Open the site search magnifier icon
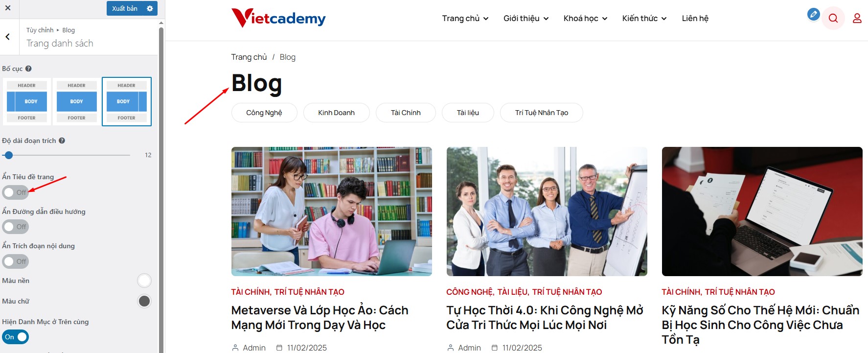Viewport: 868px width, 353px height. coord(833,19)
